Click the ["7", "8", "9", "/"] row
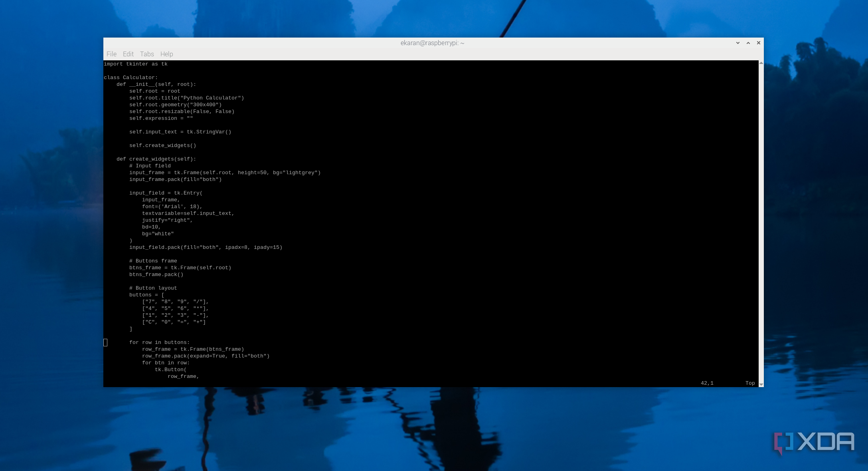Screen dimensions: 868x471 coord(176,302)
